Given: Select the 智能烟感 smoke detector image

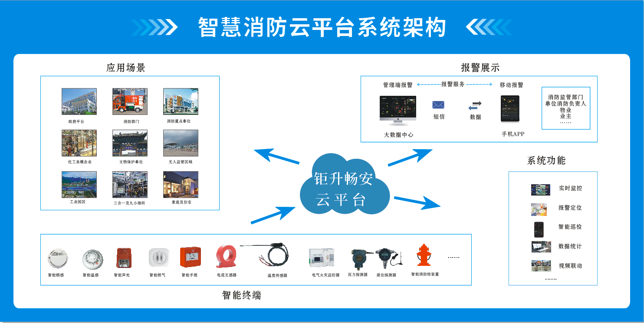Looking at the screenshot, I should [58, 259].
